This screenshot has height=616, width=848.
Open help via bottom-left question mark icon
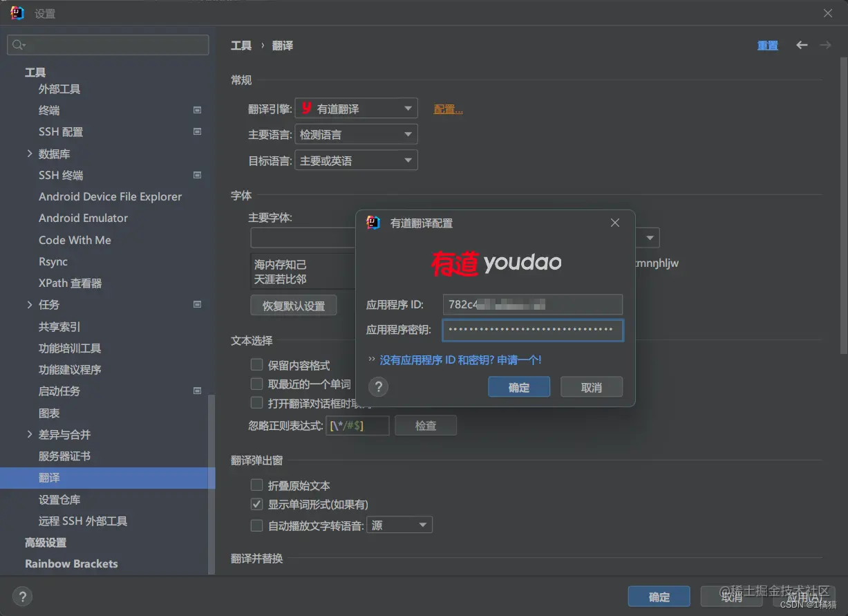coord(23,596)
